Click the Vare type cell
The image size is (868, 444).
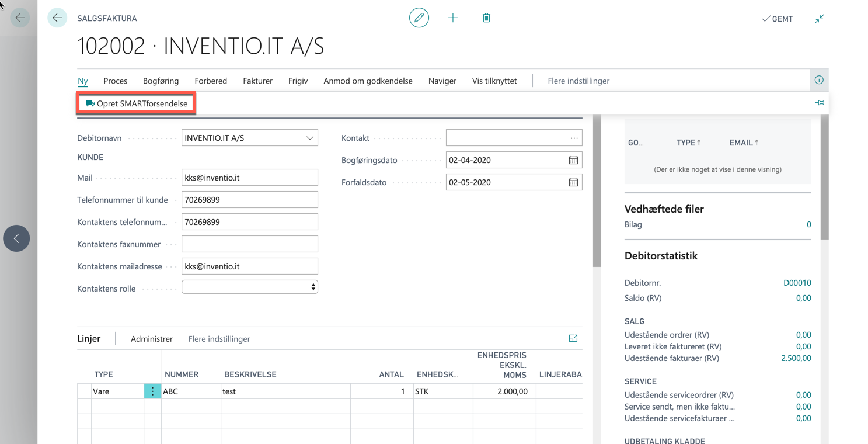(117, 391)
